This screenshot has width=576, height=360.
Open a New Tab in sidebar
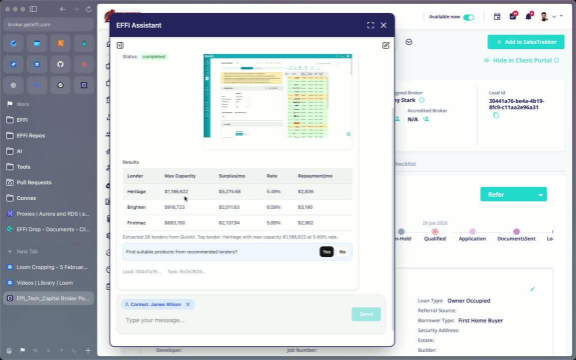click(x=48, y=252)
